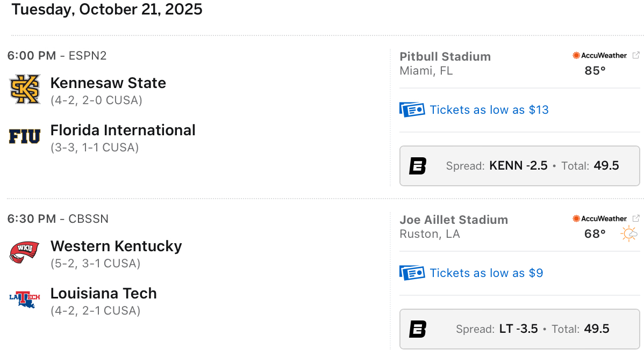Click 'Tickets as low as $9' link

(x=486, y=273)
